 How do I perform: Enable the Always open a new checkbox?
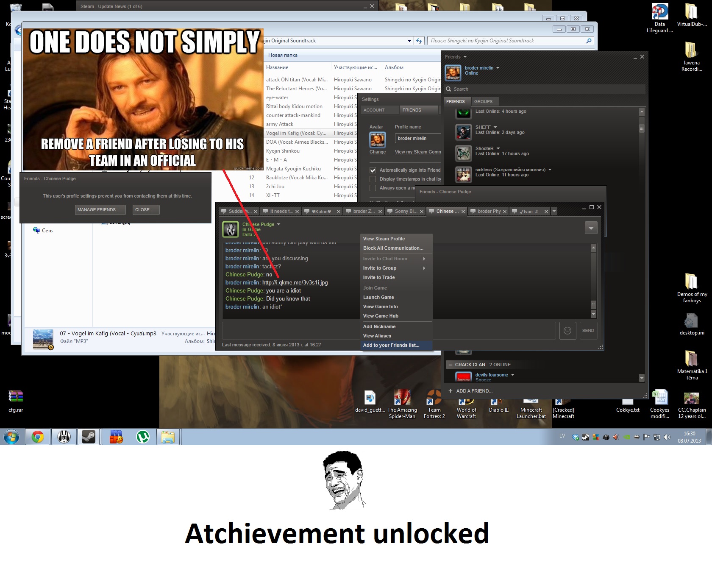pyautogui.click(x=373, y=188)
